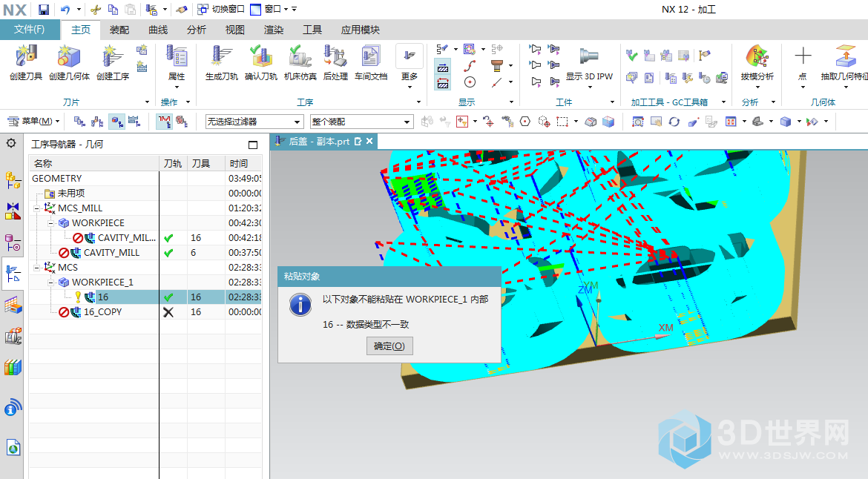Start Machine Simulation (机床仿真)
Screen dimensions: 868x479
pos(300,62)
